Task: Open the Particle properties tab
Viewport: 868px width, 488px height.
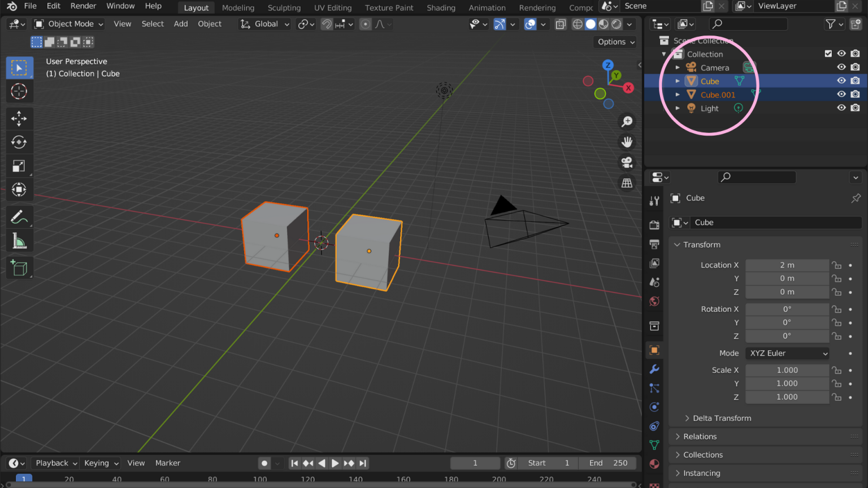Action: [654, 388]
